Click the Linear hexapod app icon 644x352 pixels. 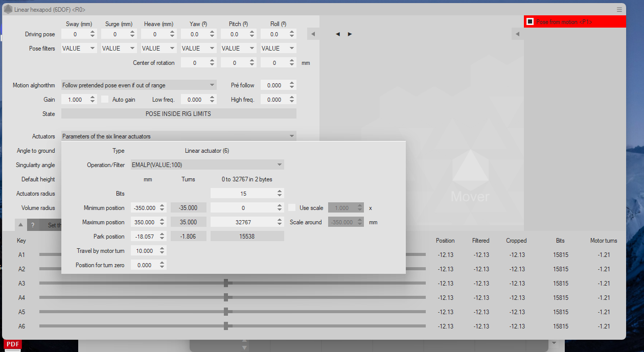(8, 9)
